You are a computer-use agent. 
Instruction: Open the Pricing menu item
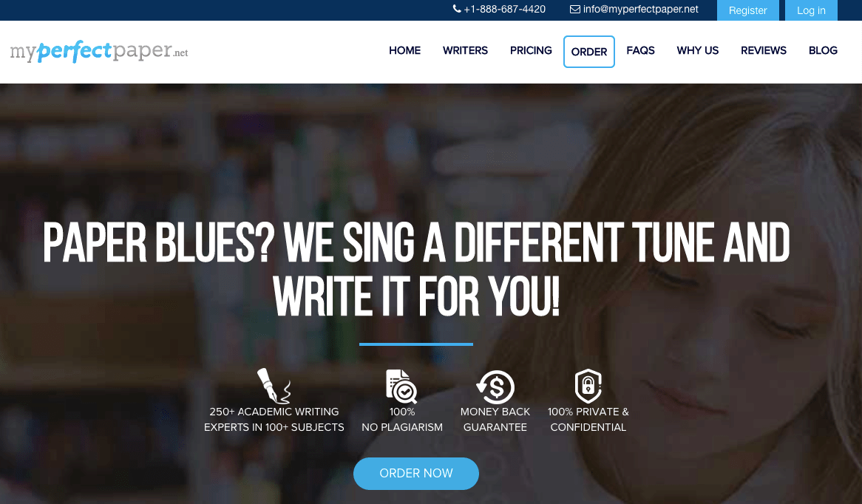pos(531,50)
